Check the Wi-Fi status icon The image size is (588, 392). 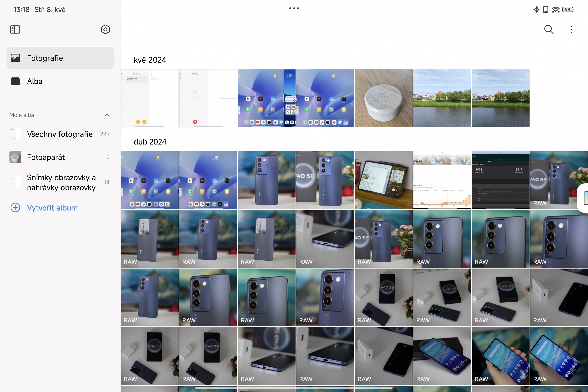(556, 9)
